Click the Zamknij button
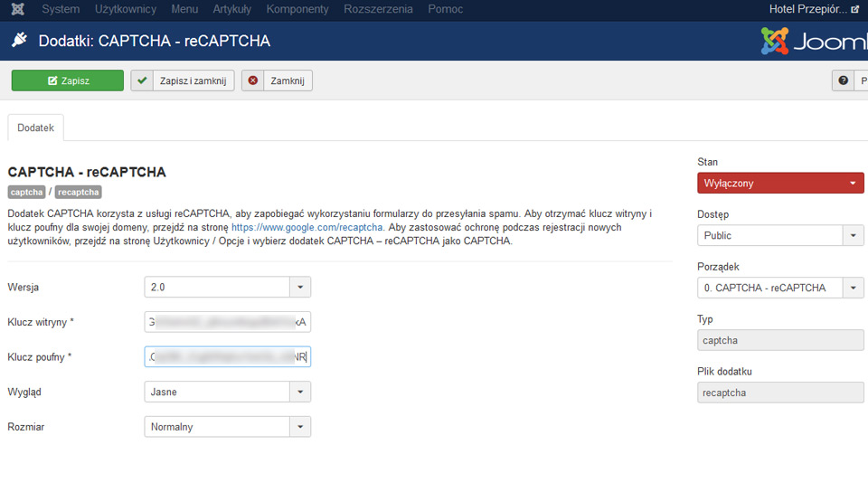The width and height of the screenshot is (868, 492). (x=277, y=80)
